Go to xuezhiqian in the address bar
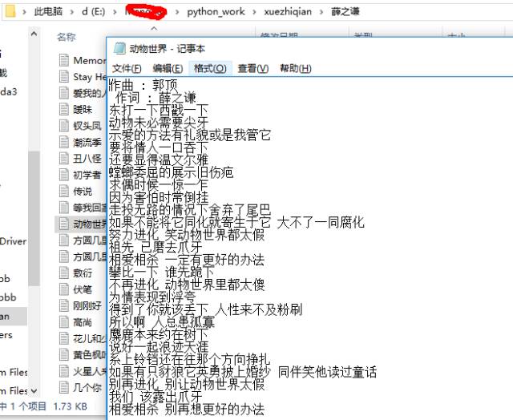The image size is (513, 420). coord(288,11)
